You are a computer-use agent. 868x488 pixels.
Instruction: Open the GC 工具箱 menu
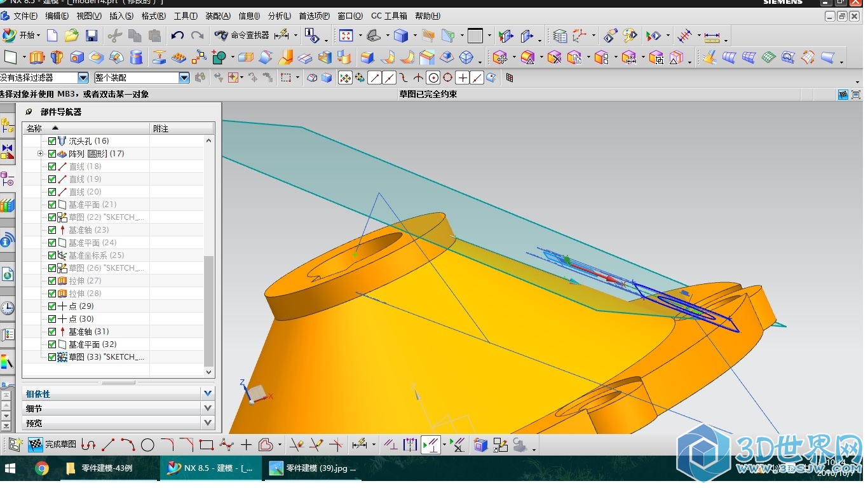389,16
